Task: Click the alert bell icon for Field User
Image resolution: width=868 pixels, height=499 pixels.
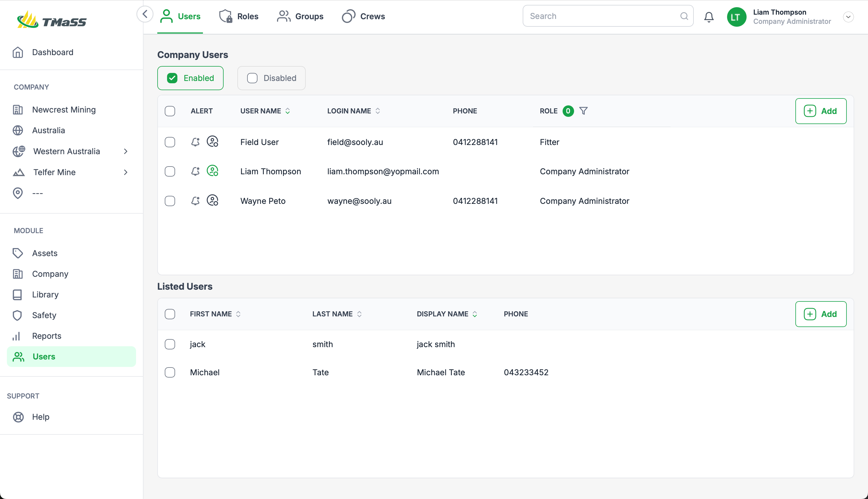Action: 195,142
